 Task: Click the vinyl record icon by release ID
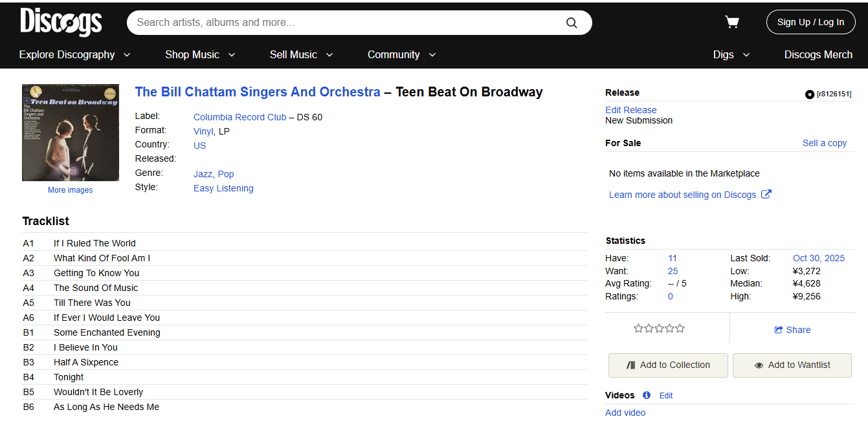point(809,94)
